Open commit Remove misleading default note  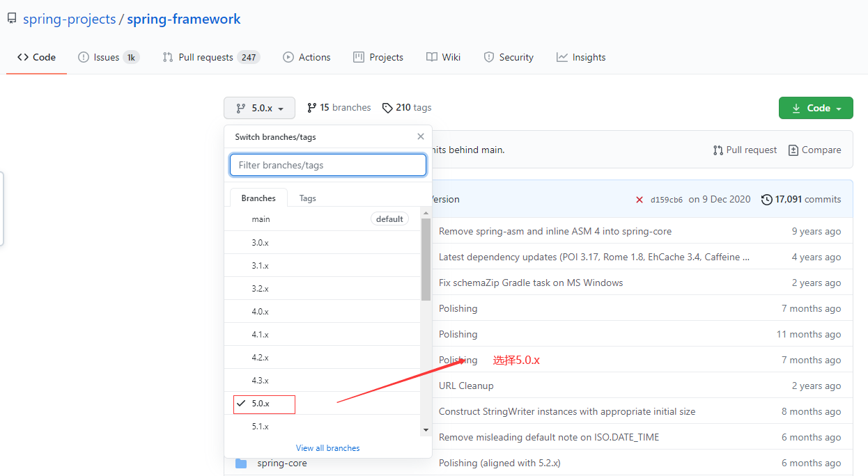(549, 437)
